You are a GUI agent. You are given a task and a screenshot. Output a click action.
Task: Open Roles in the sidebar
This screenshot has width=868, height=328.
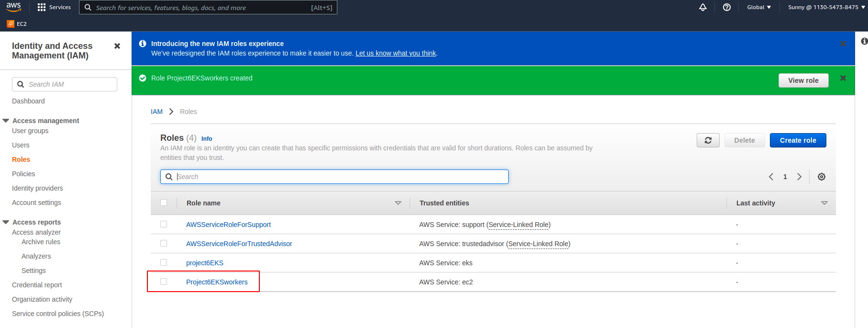point(21,159)
